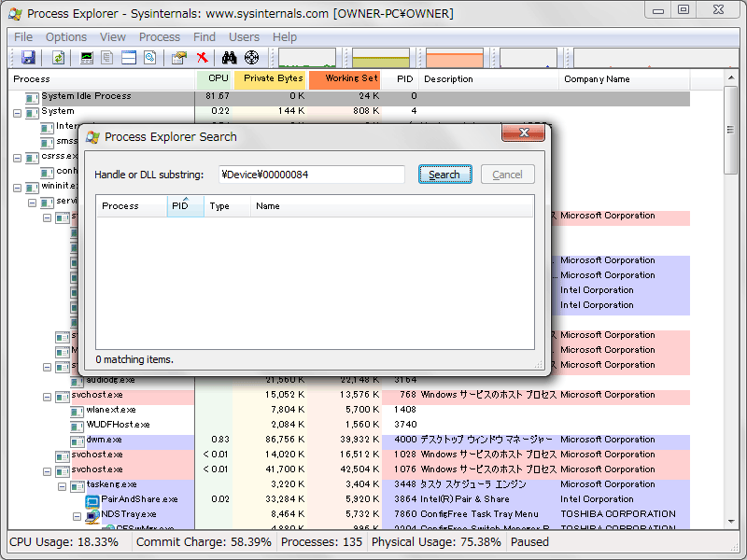Close the Process Explorer Search dialog
This screenshot has height=560, width=747.
523,133
